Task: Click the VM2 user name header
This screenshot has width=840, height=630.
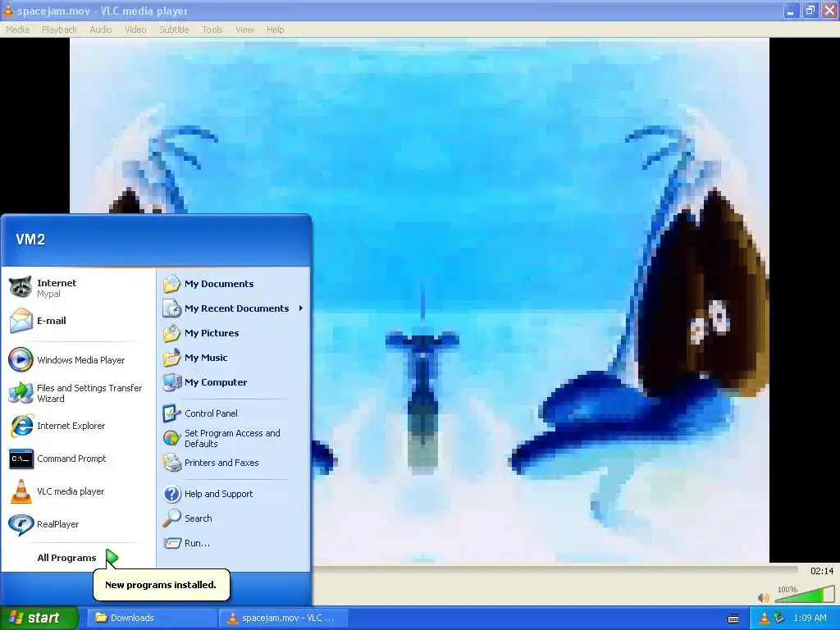Action: (x=30, y=240)
